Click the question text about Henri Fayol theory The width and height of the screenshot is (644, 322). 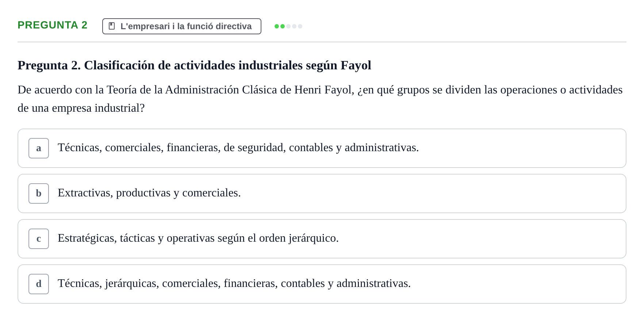tap(320, 99)
